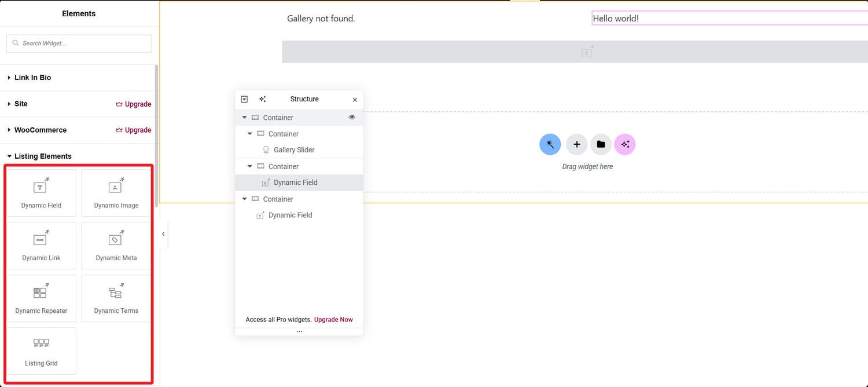Collapse the Elements side panel arrow
Viewport: 868px width, 387px height.
click(163, 234)
